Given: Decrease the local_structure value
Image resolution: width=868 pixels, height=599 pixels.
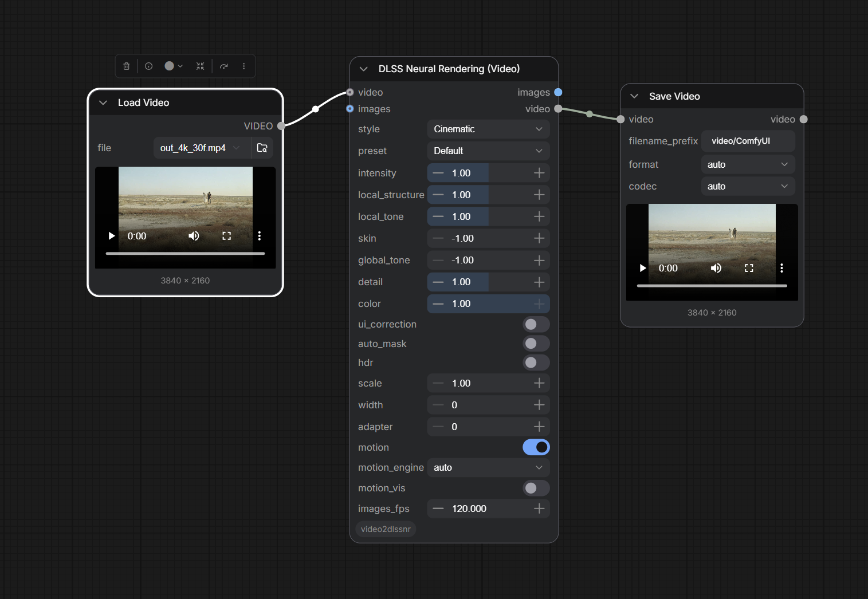Looking at the screenshot, I should coord(438,195).
